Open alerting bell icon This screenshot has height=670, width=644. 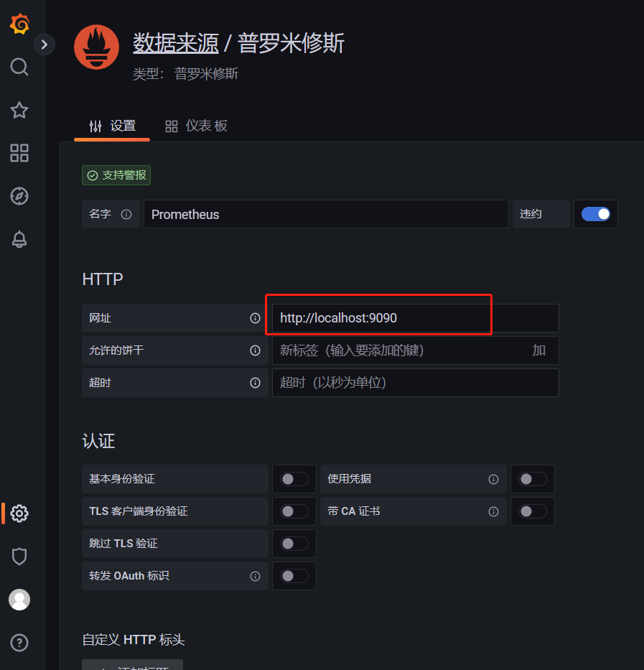point(19,239)
